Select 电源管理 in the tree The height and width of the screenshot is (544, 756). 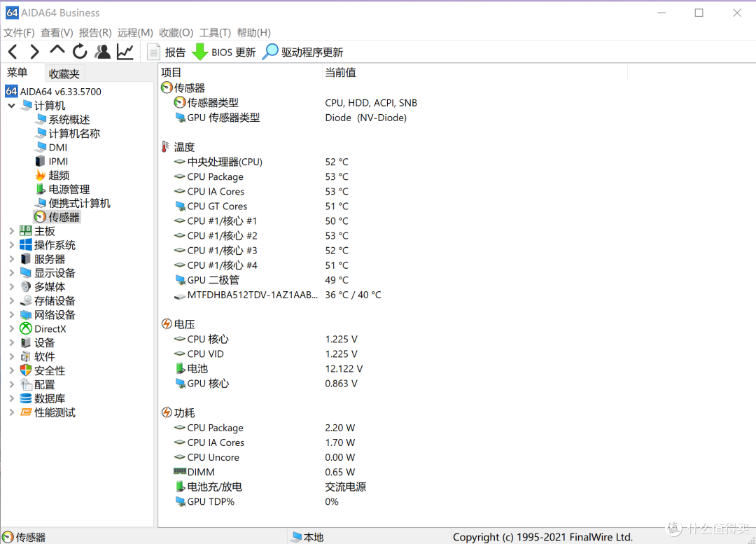click(63, 190)
